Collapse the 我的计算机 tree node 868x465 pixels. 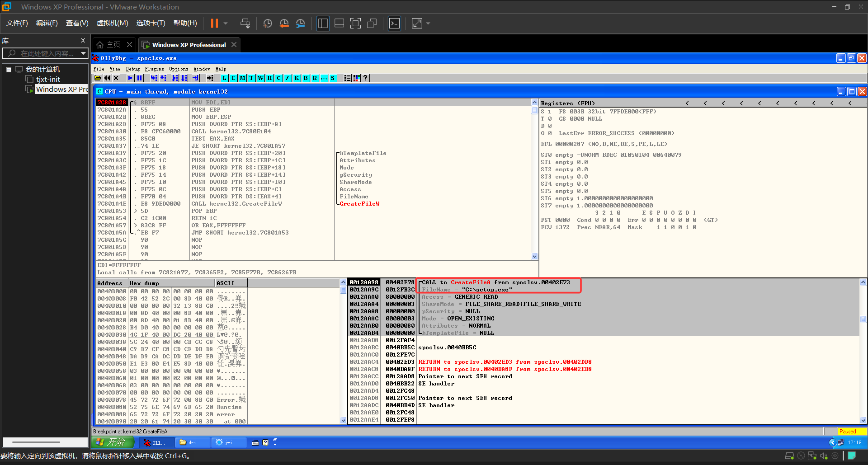click(9, 70)
